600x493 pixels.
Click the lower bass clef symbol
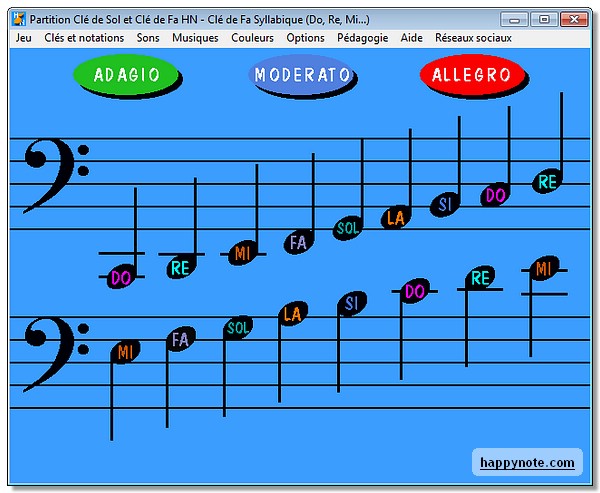tap(54, 354)
